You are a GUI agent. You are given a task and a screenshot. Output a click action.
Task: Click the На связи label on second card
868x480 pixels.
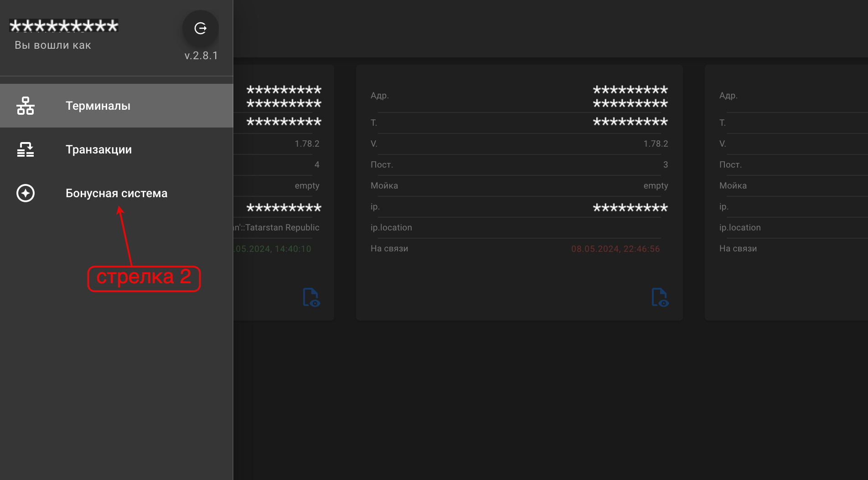coord(389,248)
